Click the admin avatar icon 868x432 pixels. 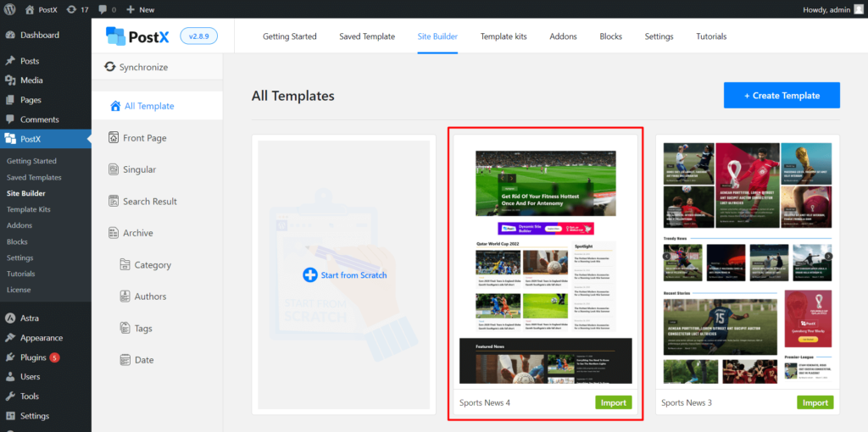click(x=859, y=9)
